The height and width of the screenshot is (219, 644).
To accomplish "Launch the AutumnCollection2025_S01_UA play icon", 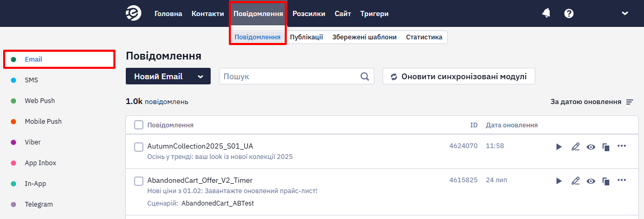I will [x=559, y=147].
